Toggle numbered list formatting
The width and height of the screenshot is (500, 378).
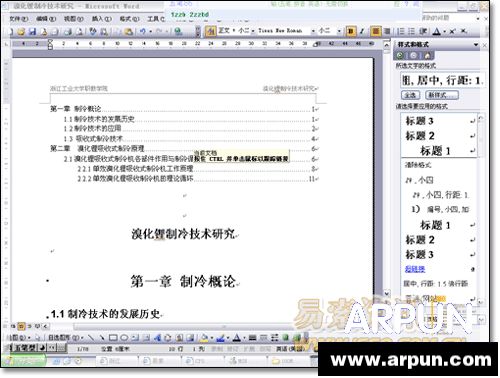pos(401,31)
